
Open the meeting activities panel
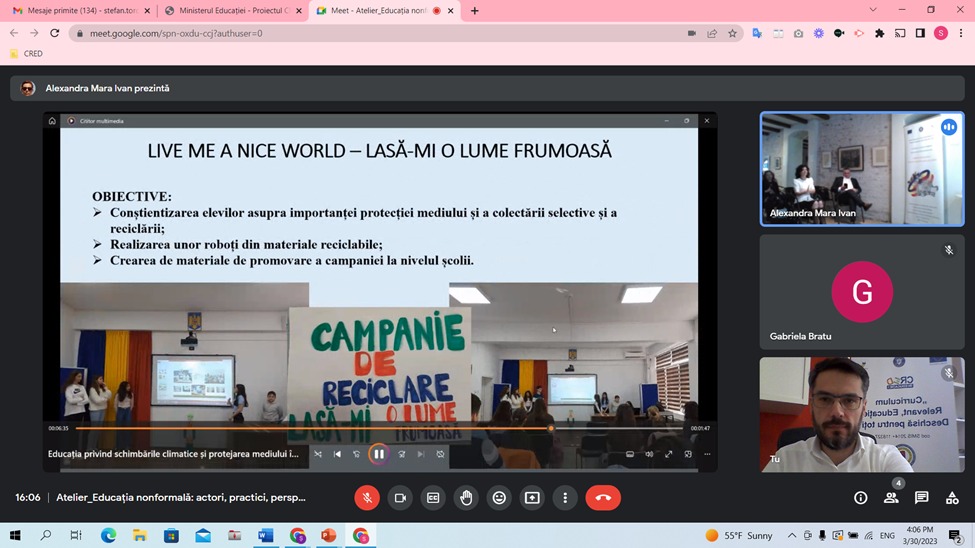(952, 498)
